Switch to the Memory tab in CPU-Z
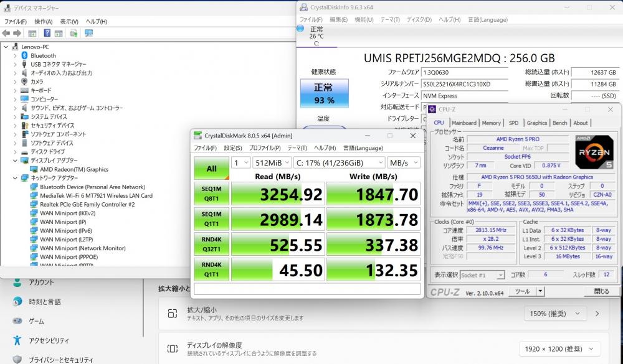Image resolution: width=623 pixels, height=364 pixels. pos(491,123)
